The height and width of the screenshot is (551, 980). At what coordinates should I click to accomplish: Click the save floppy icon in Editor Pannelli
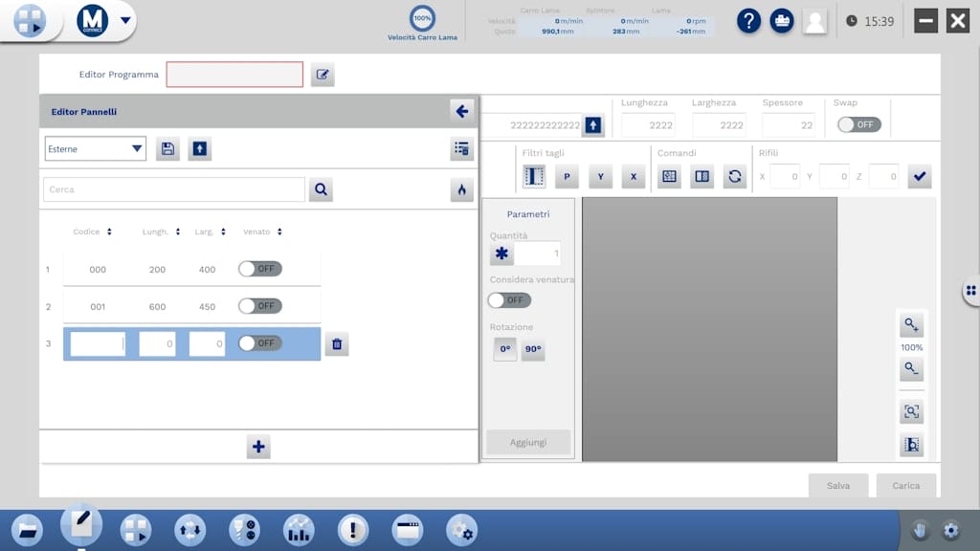(x=167, y=149)
